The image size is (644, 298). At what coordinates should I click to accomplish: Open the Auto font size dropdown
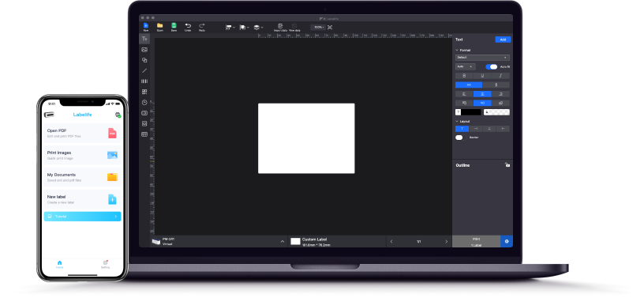pos(466,66)
